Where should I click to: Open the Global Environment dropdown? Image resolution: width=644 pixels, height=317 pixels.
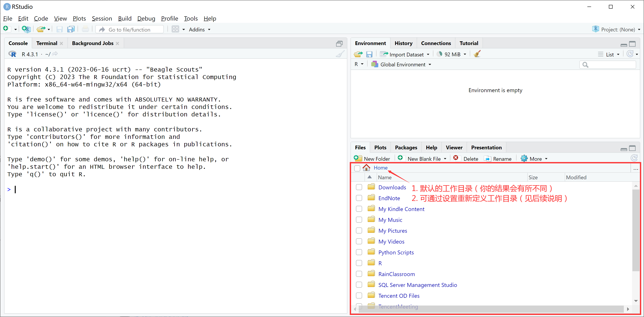401,64
